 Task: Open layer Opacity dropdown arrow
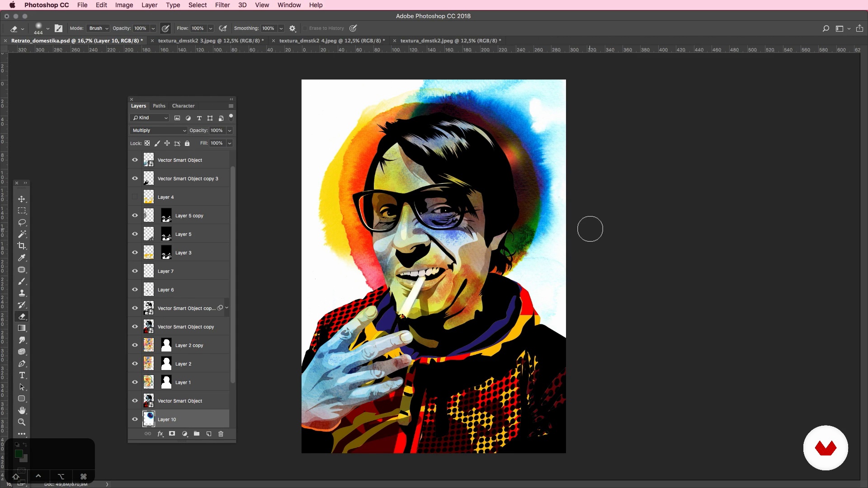pos(230,130)
